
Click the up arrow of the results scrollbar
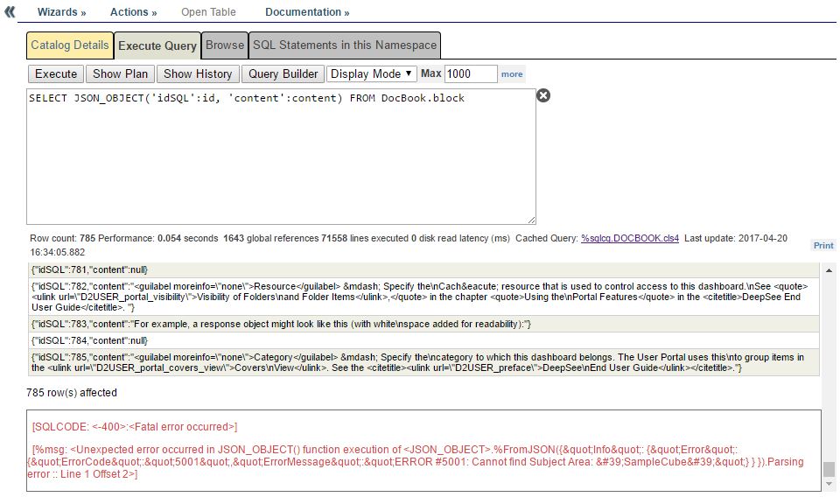pyautogui.click(x=829, y=270)
